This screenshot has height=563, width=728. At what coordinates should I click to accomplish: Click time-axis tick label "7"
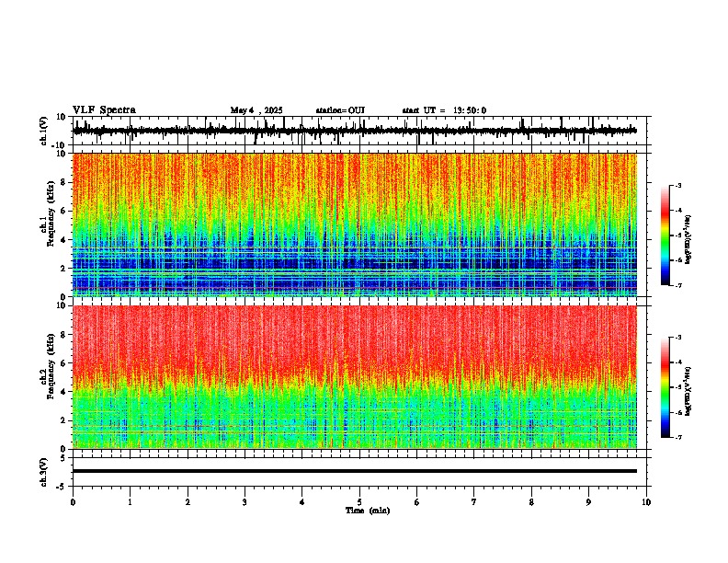click(x=474, y=502)
